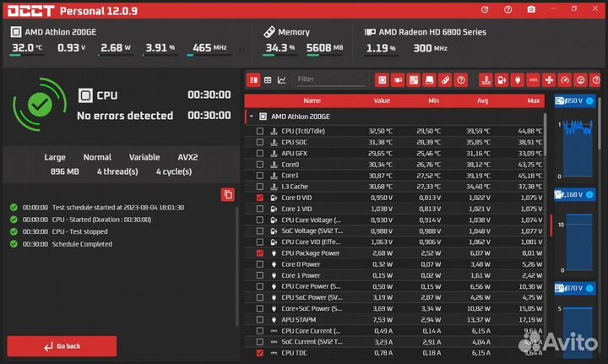Toggle the temperature sensor type filter
Image resolution: width=608 pixels, height=364 pixels.
tap(486, 80)
